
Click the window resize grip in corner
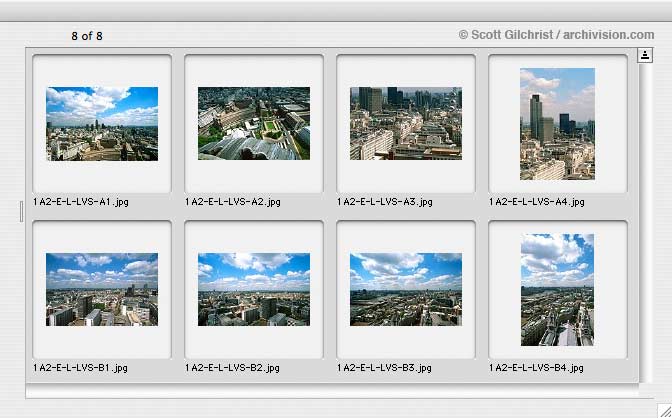tap(665, 411)
